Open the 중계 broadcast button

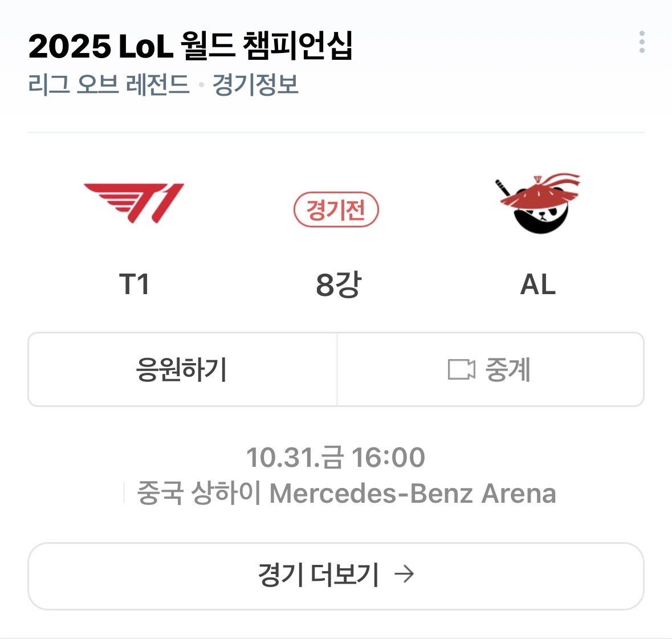pyautogui.click(x=490, y=369)
